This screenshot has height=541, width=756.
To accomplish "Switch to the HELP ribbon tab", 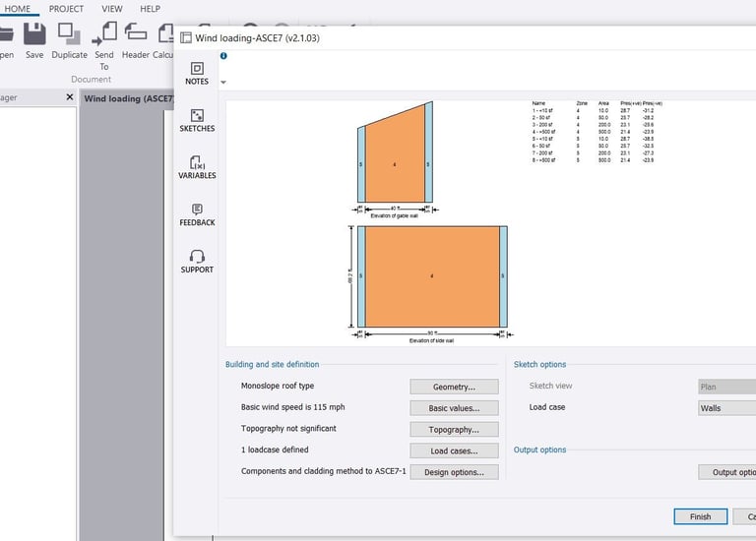I will pyautogui.click(x=150, y=9).
